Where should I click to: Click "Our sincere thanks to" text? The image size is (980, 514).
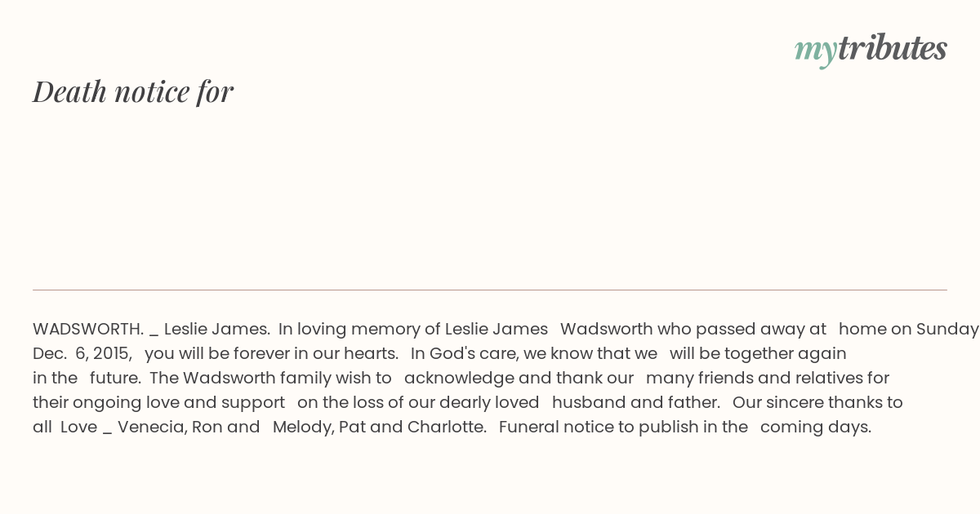pyautogui.click(x=817, y=402)
